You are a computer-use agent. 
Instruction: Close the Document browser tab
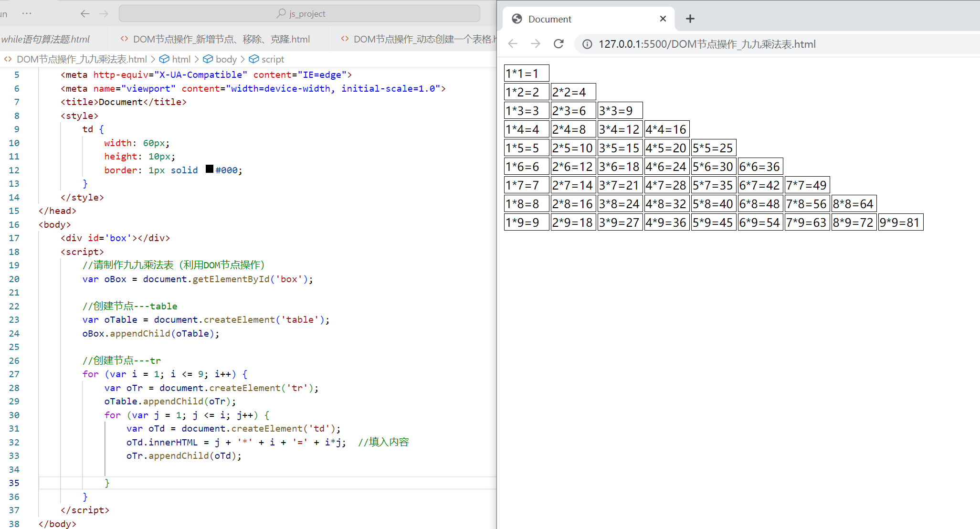tap(663, 19)
